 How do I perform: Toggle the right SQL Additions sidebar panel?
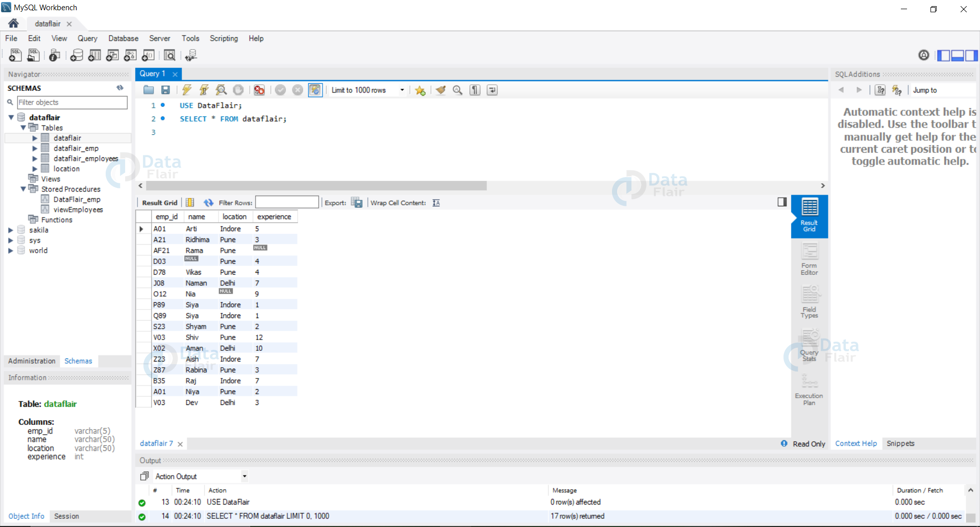[971, 56]
